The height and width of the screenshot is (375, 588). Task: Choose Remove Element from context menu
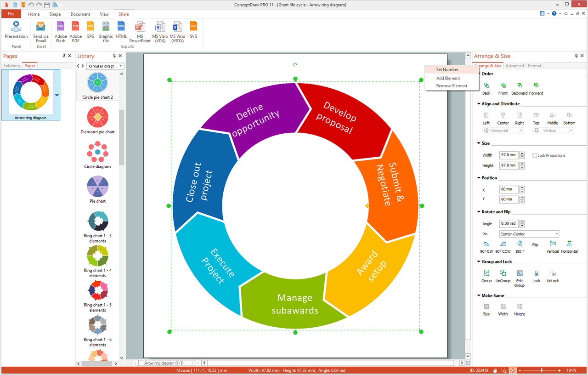click(x=452, y=86)
